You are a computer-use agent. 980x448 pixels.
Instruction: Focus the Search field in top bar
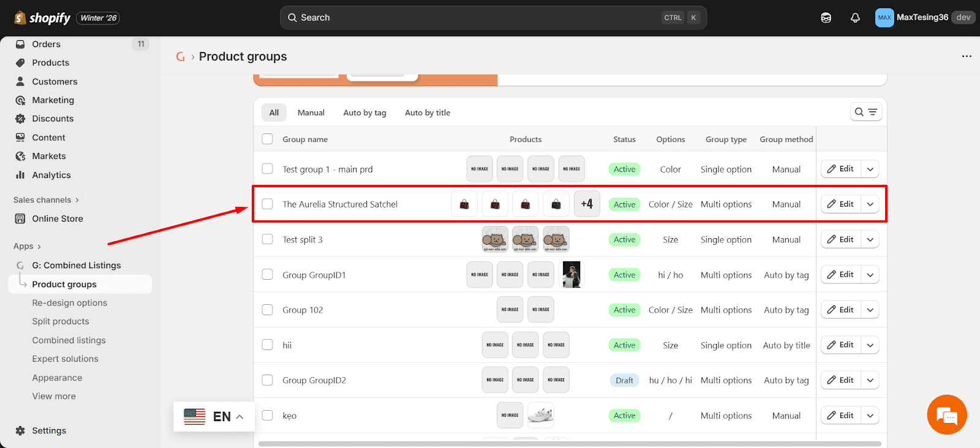(493, 18)
